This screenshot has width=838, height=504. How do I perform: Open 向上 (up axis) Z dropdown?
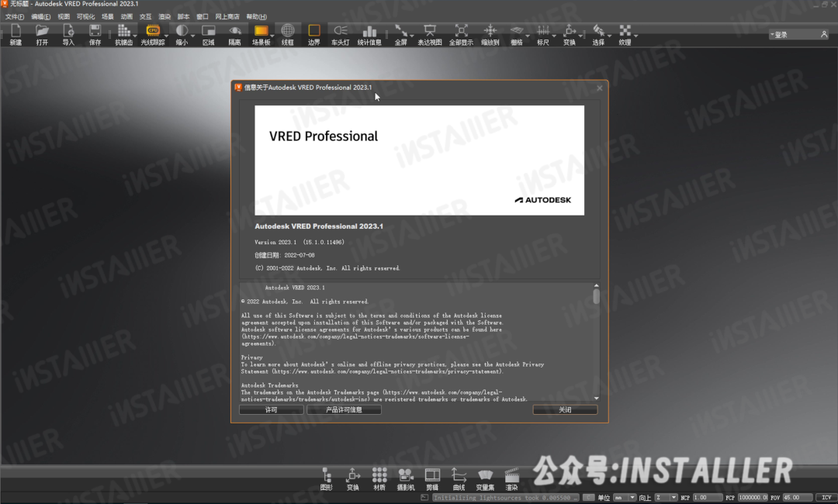coord(666,498)
